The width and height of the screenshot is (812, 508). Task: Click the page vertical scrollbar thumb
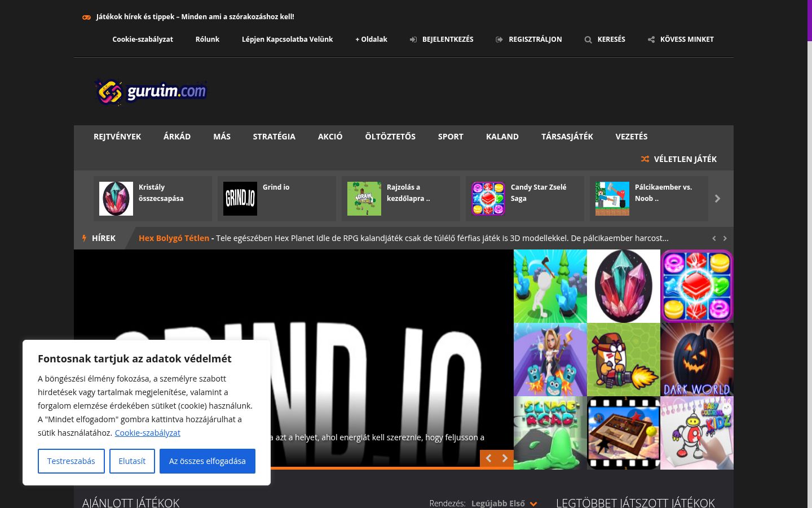[x=810, y=20]
